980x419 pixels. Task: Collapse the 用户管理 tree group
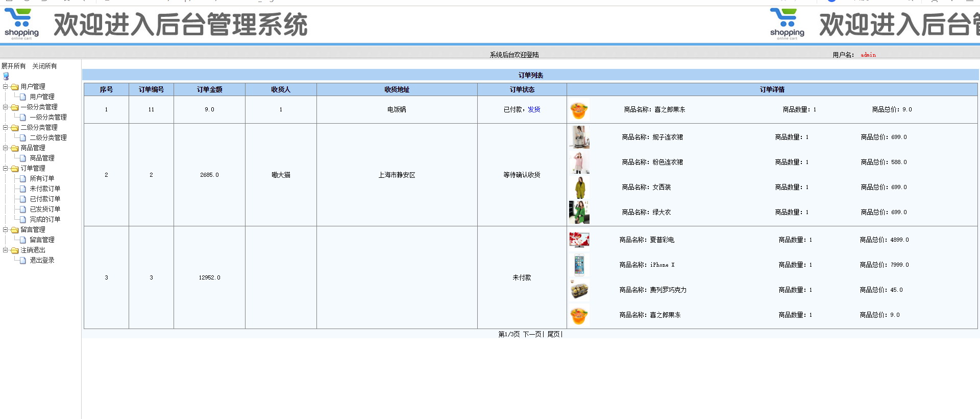pyautogui.click(x=6, y=86)
